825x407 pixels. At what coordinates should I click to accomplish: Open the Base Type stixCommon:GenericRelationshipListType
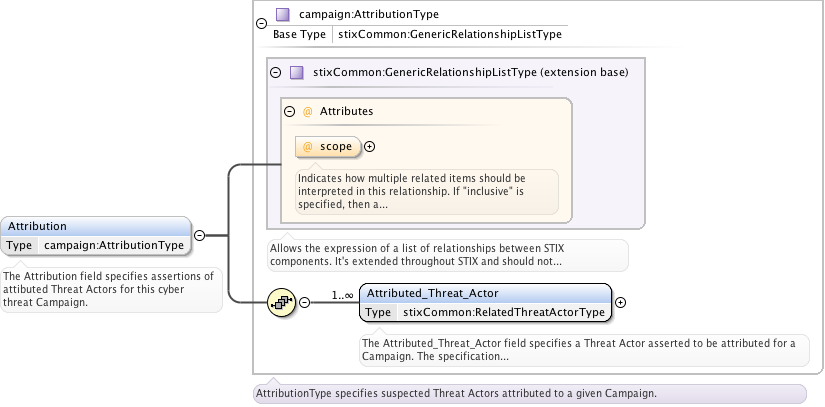coord(449,34)
